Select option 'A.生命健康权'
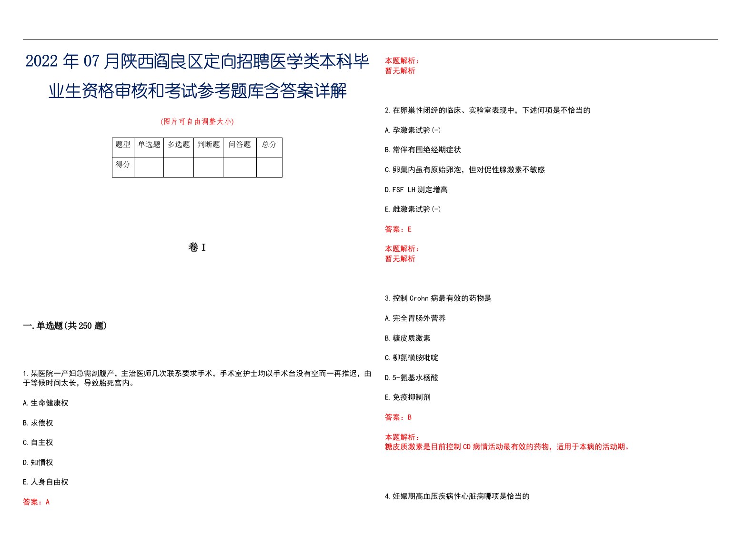Image resolution: width=756 pixels, height=534 pixels. 46,403
